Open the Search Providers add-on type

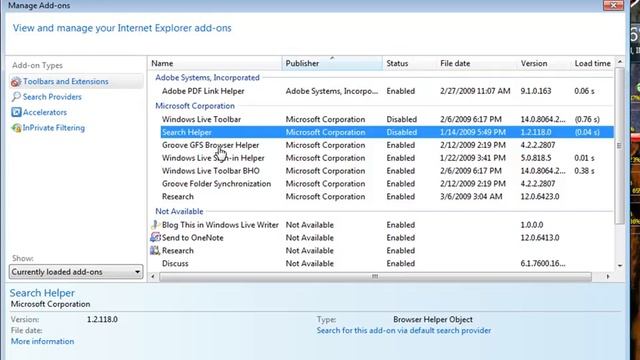click(x=52, y=97)
